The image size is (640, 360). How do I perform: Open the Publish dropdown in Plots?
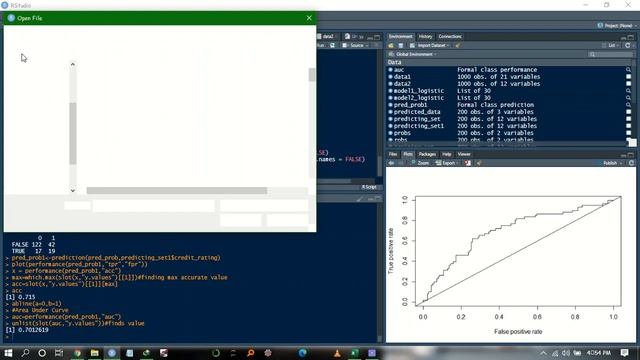(x=612, y=163)
